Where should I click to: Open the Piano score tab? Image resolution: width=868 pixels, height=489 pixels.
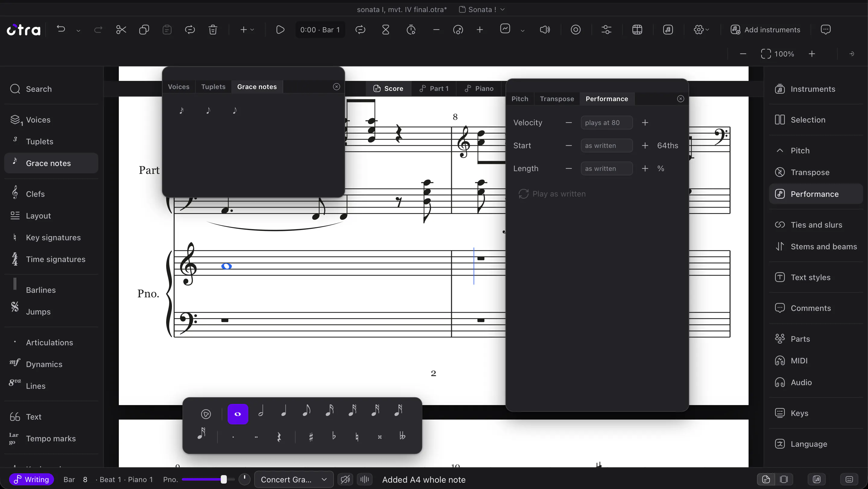(479, 88)
